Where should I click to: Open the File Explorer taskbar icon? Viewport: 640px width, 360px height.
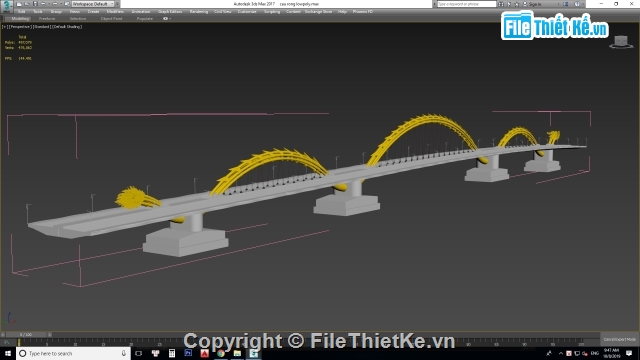237,353
